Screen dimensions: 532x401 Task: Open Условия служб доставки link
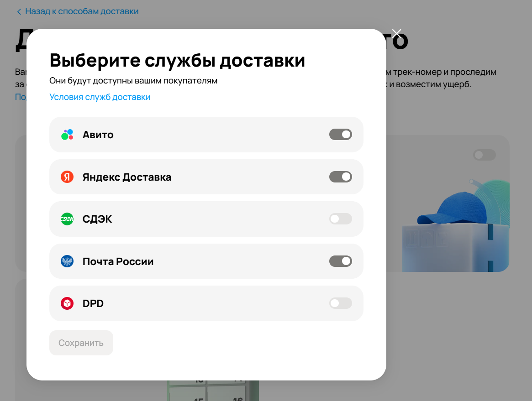tap(100, 97)
